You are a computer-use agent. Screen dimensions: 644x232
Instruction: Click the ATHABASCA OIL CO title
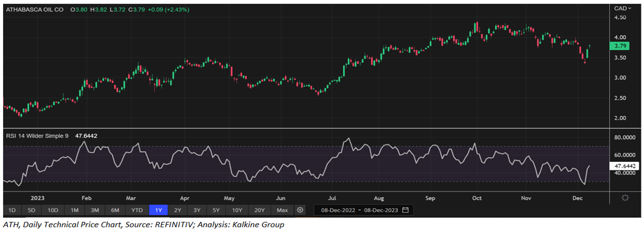click(x=34, y=9)
